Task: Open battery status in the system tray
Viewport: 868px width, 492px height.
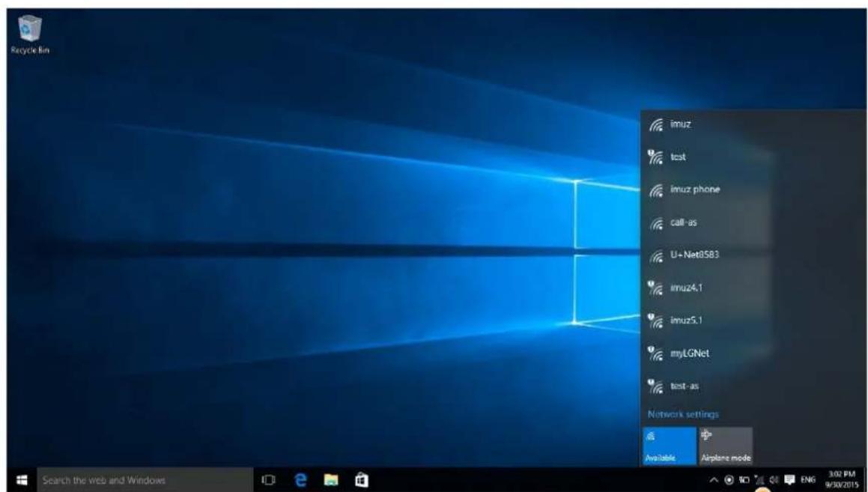Action: pyautogui.click(x=744, y=480)
